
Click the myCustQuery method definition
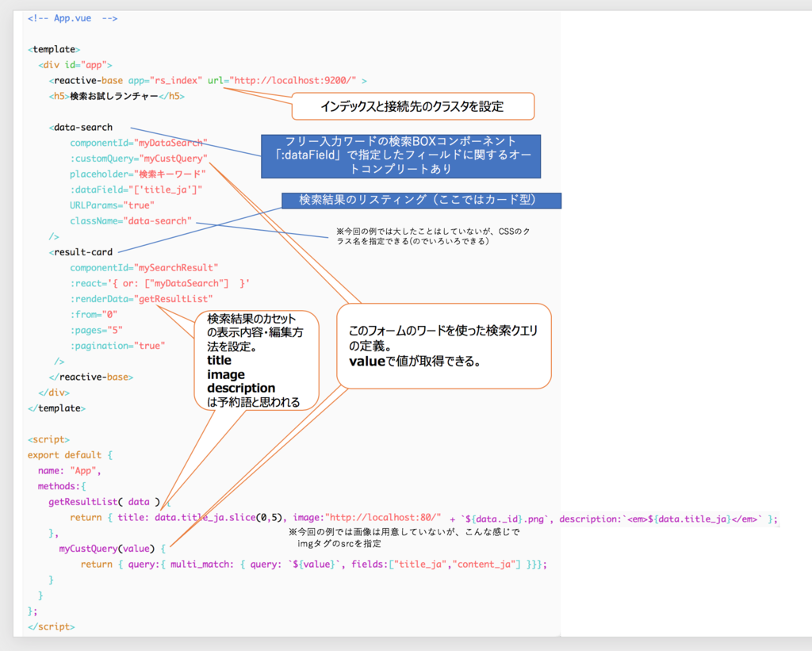pos(89,548)
